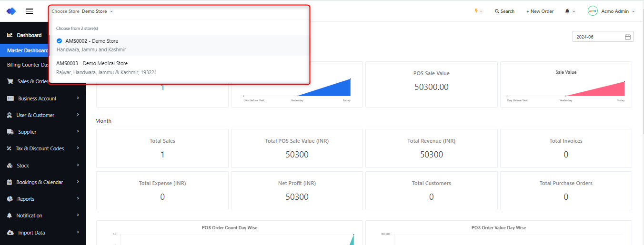
Task: Click the Supplier truck icon
Action: pos(10,132)
